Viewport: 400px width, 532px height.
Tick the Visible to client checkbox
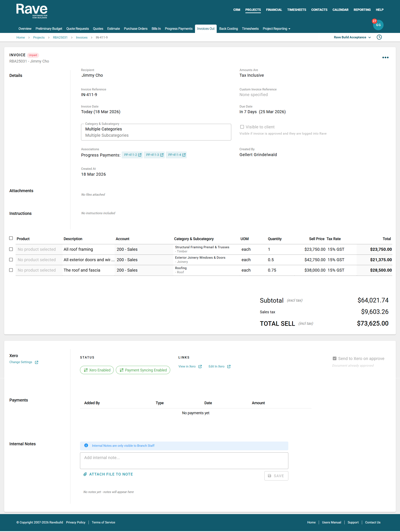(242, 127)
